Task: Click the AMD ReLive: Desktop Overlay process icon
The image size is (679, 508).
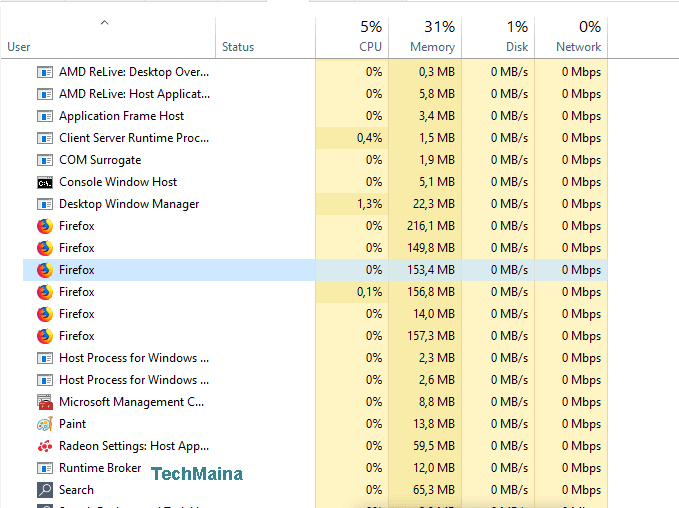Action: (45, 72)
